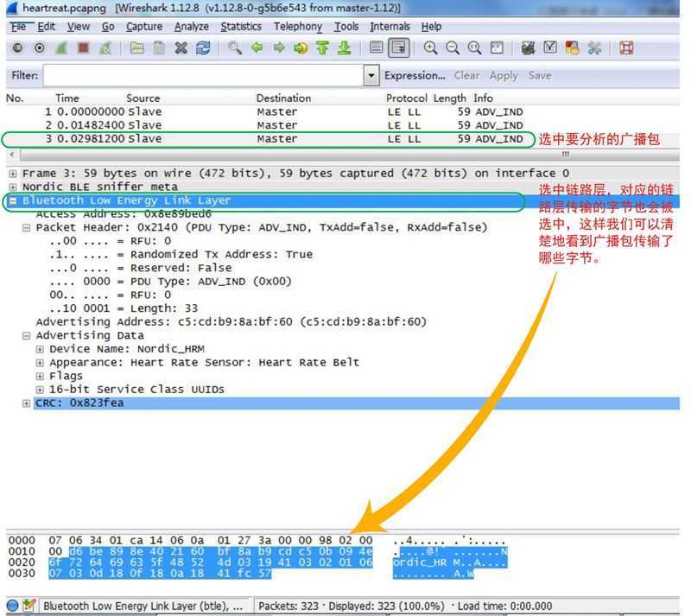Jump to the last packet
This screenshot has height=616, width=691.
[345, 48]
